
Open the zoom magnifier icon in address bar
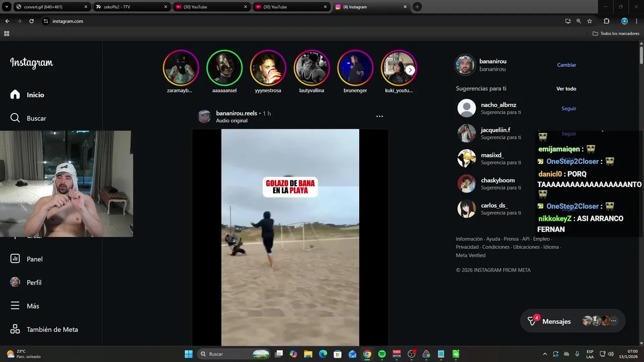579,21
